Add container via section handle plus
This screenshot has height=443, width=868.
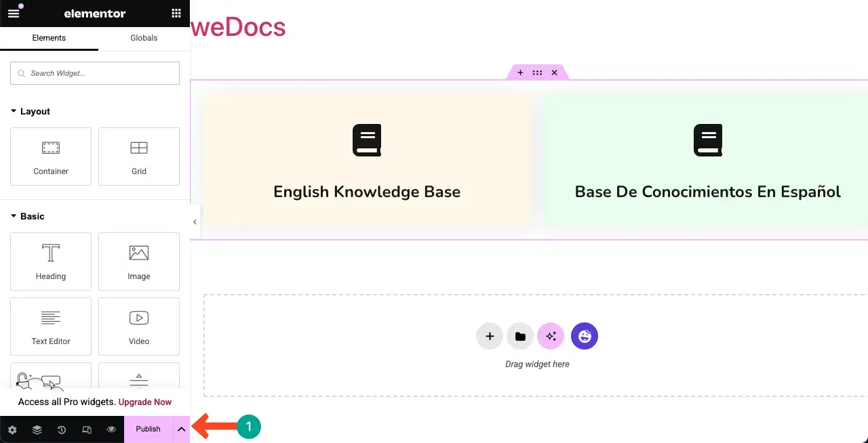[520, 72]
